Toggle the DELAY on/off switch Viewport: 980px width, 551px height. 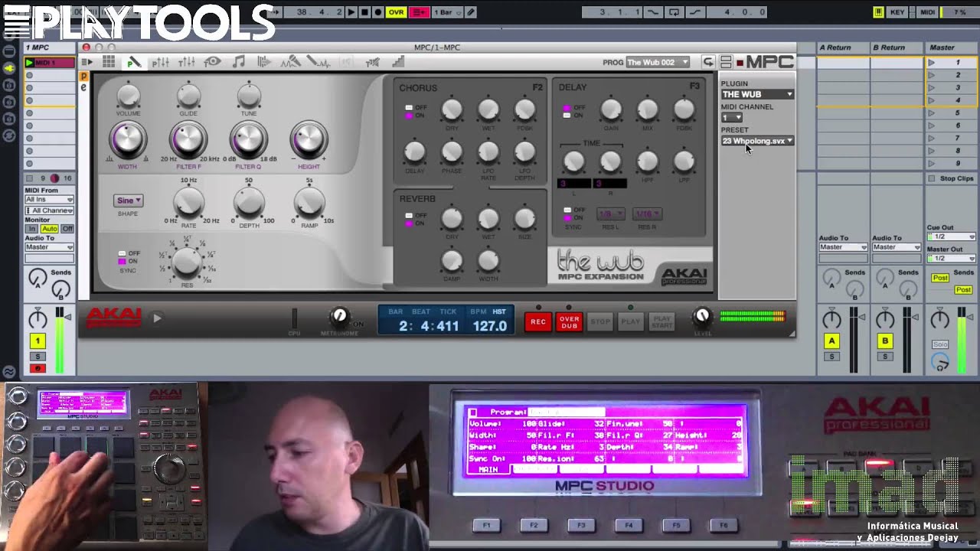tap(568, 112)
